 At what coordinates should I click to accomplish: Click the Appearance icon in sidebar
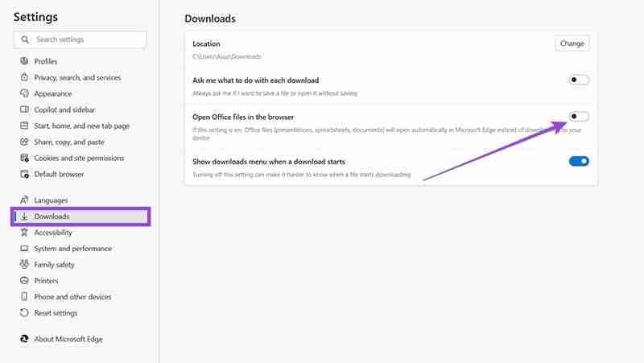click(24, 93)
